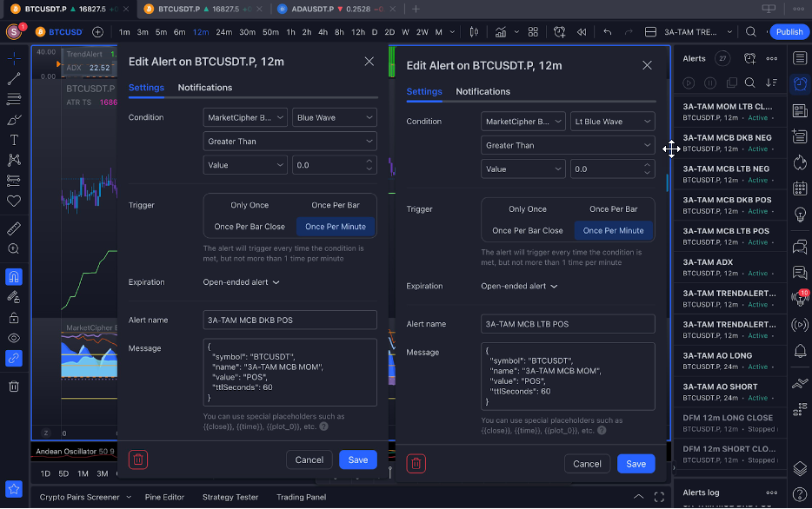Click value stepper arrows in left dialog

(x=369, y=165)
